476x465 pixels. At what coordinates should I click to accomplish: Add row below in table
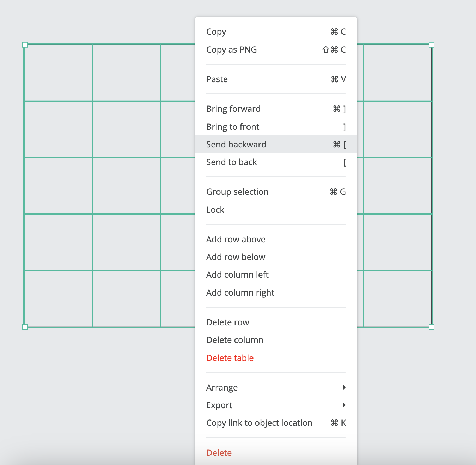coord(276,257)
